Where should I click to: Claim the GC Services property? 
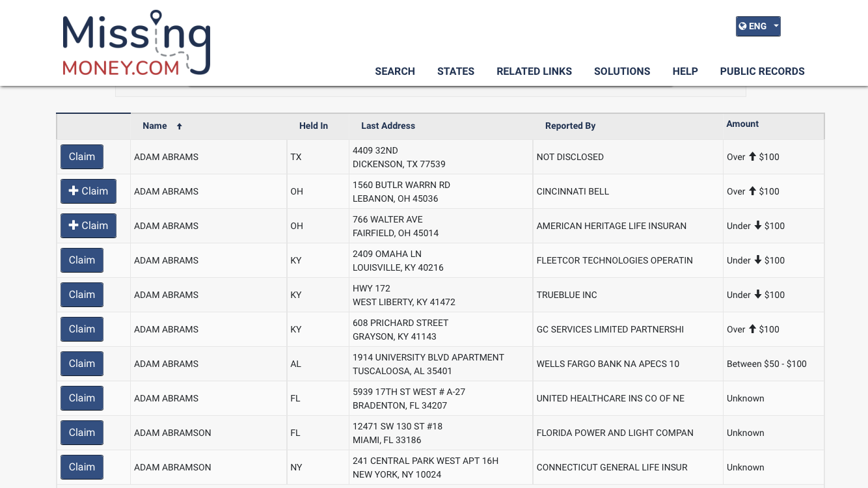(x=82, y=329)
